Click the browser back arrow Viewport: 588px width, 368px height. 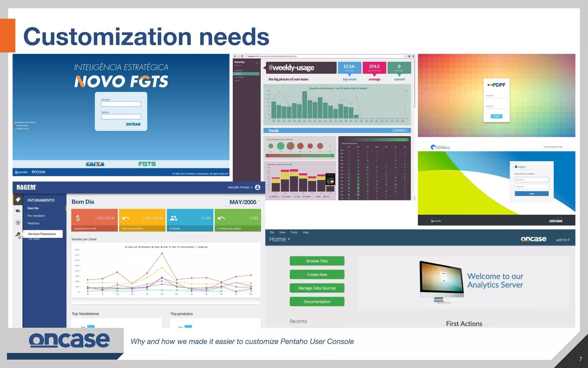[235, 56]
